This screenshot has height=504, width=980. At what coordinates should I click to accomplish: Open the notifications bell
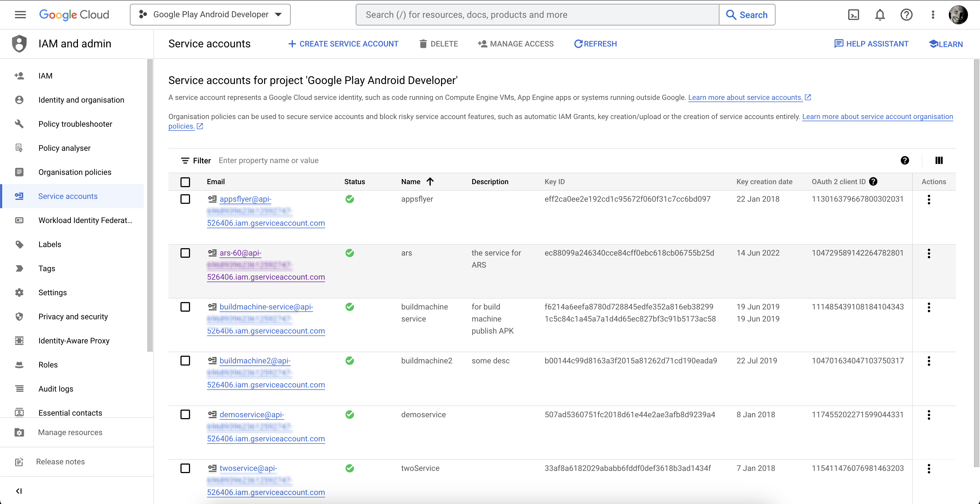tap(880, 15)
